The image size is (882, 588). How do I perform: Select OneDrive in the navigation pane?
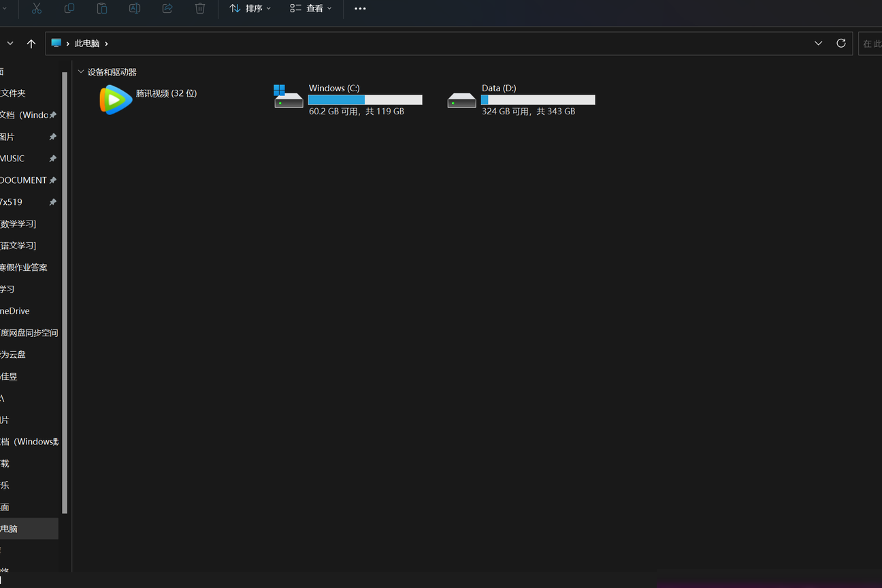point(29,311)
